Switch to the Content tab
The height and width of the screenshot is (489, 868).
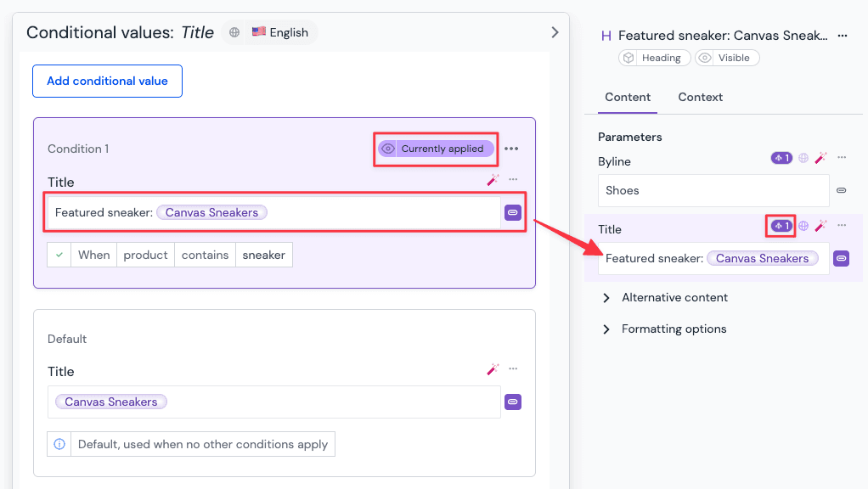pyautogui.click(x=627, y=98)
